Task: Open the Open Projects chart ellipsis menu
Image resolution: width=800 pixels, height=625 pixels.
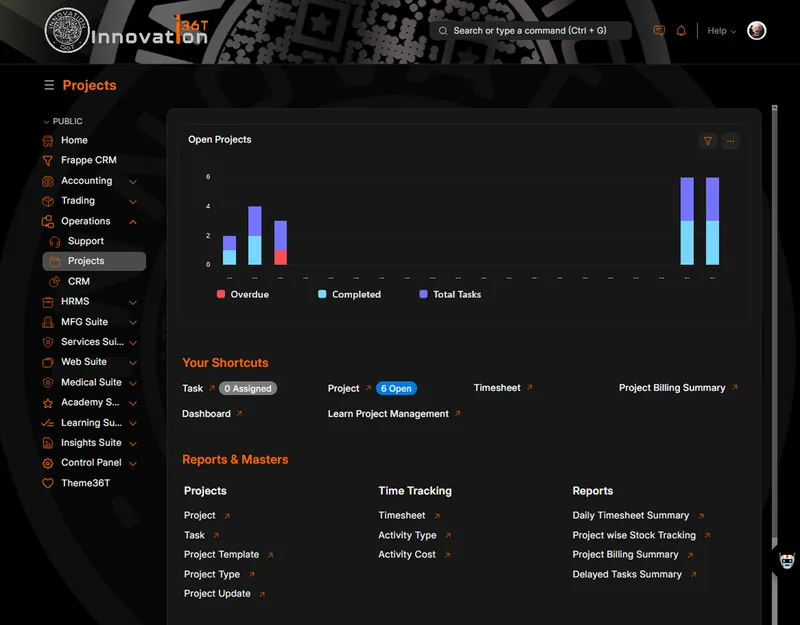Action: 731,141
